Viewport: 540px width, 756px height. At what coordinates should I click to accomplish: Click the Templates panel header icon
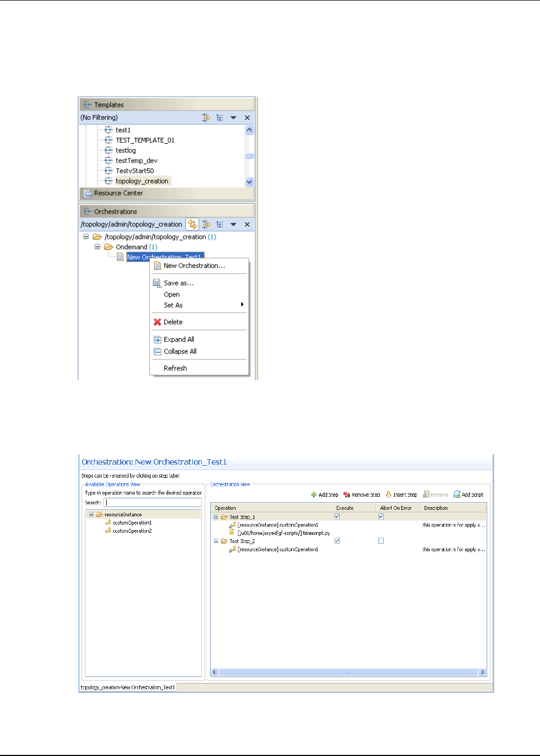(x=88, y=105)
